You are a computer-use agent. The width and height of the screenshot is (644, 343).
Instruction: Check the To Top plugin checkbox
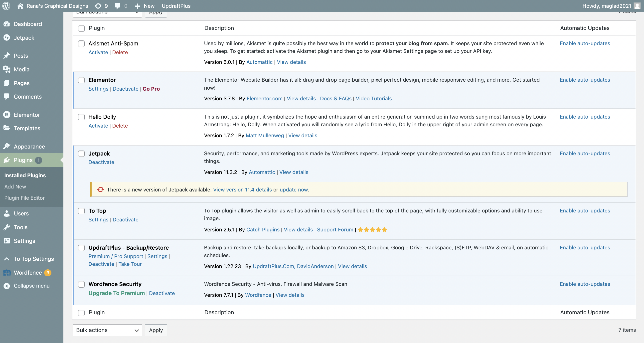pos(81,211)
